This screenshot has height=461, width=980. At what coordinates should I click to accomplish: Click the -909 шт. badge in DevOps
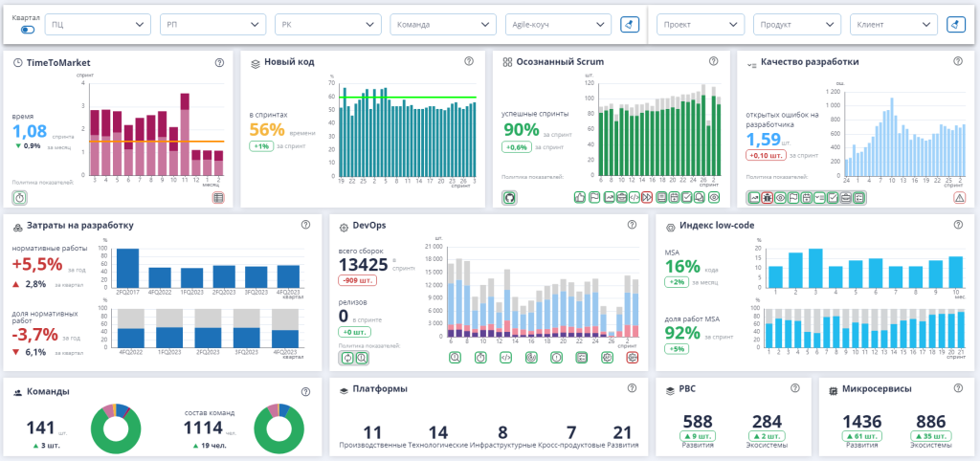point(358,280)
